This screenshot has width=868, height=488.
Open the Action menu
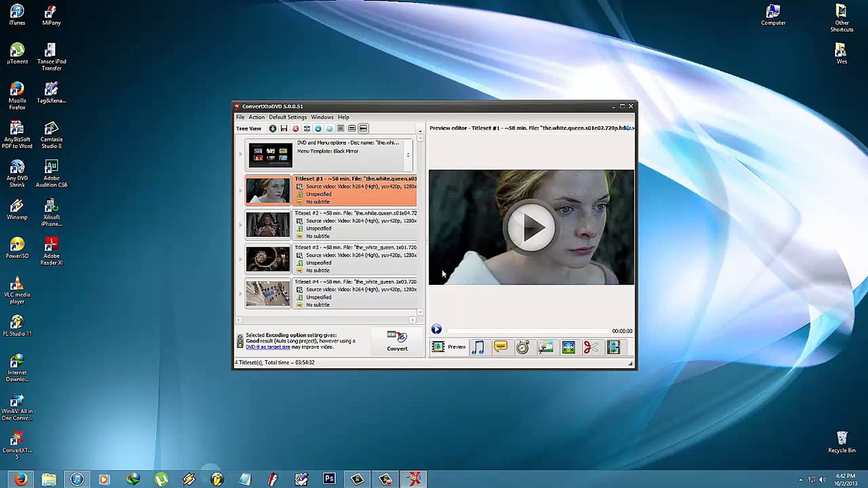point(256,117)
